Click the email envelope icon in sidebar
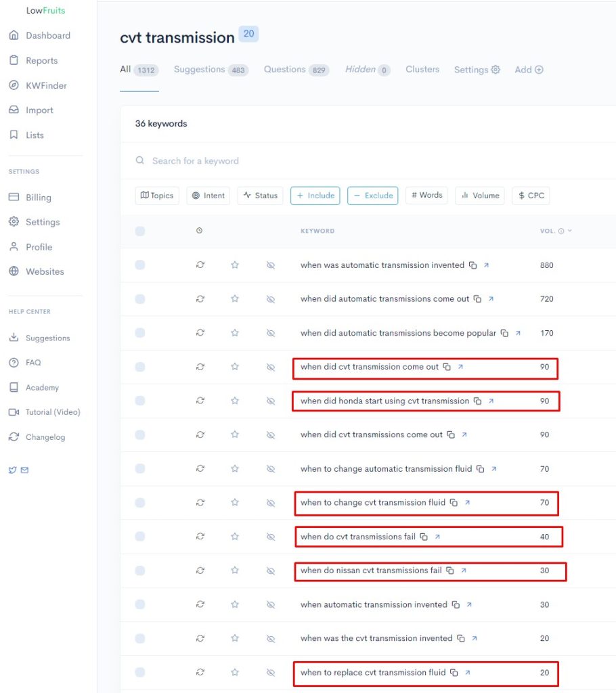 [25, 470]
